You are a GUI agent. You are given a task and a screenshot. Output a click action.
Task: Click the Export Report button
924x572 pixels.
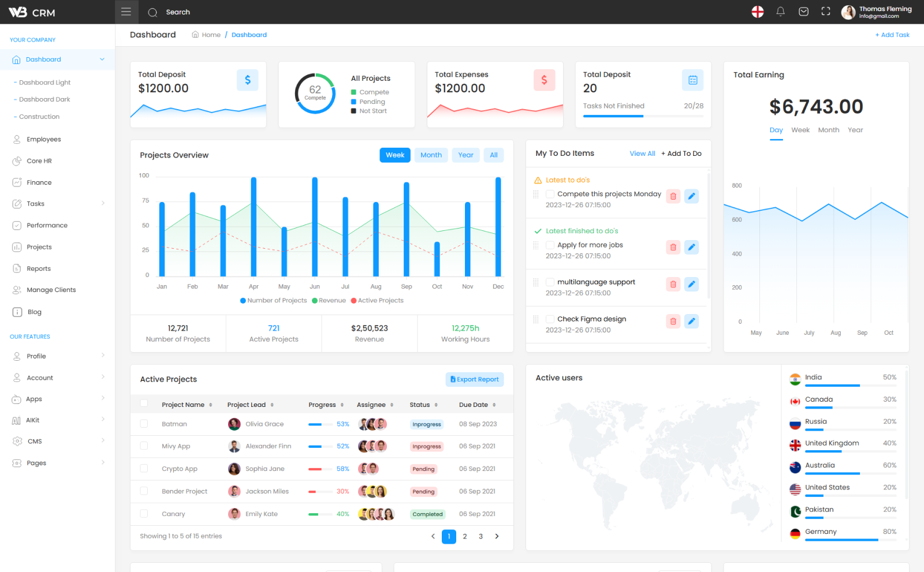click(x=475, y=379)
